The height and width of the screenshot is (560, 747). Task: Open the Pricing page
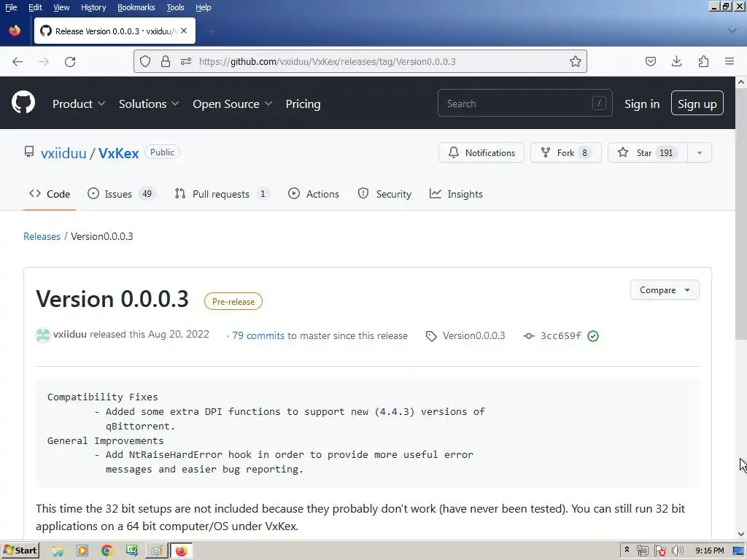(303, 104)
